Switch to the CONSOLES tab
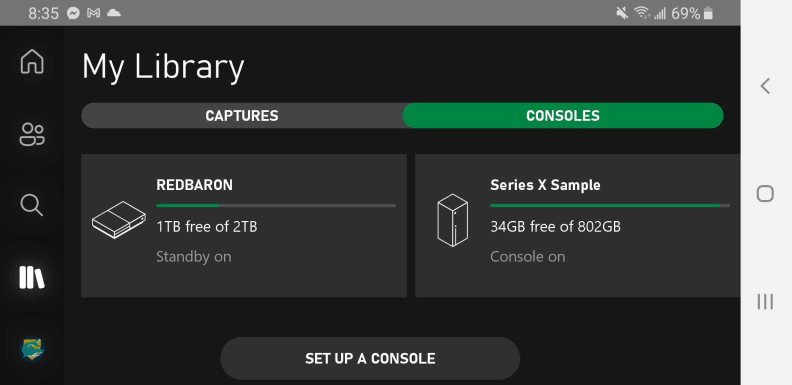The height and width of the screenshot is (385, 792). pyautogui.click(x=563, y=116)
